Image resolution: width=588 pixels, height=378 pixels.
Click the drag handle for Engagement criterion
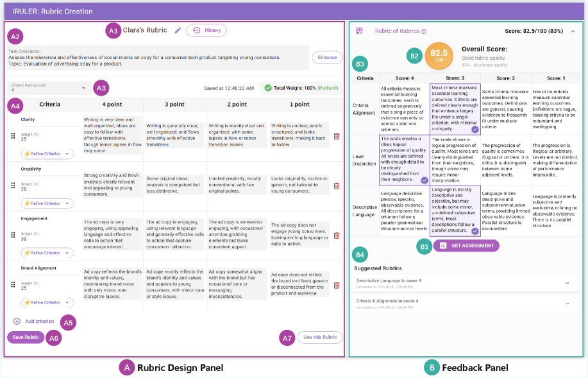coord(13,235)
